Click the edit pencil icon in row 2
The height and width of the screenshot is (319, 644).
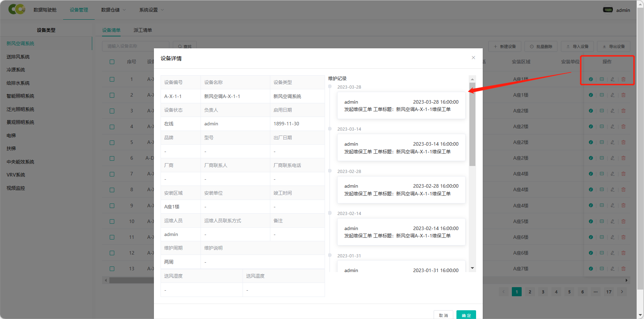tap(612, 95)
